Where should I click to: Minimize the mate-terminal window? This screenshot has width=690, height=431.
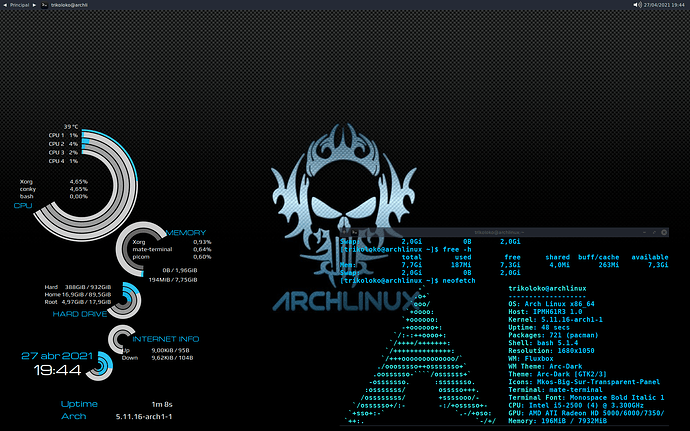pyautogui.click(x=644, y=232)
